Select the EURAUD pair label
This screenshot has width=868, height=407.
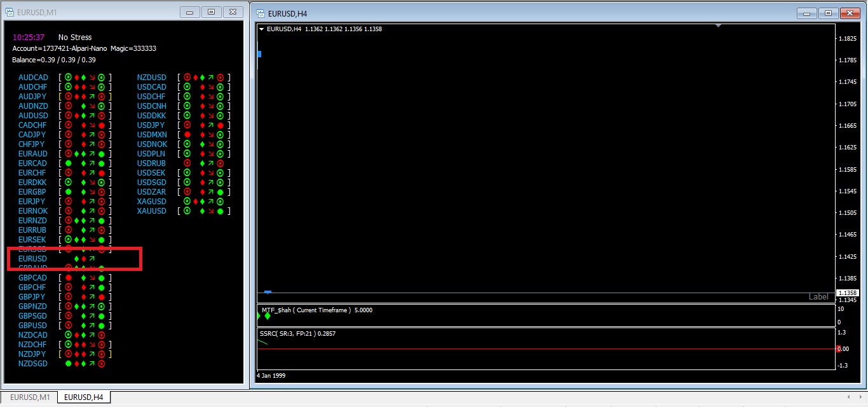coord(33,154)
